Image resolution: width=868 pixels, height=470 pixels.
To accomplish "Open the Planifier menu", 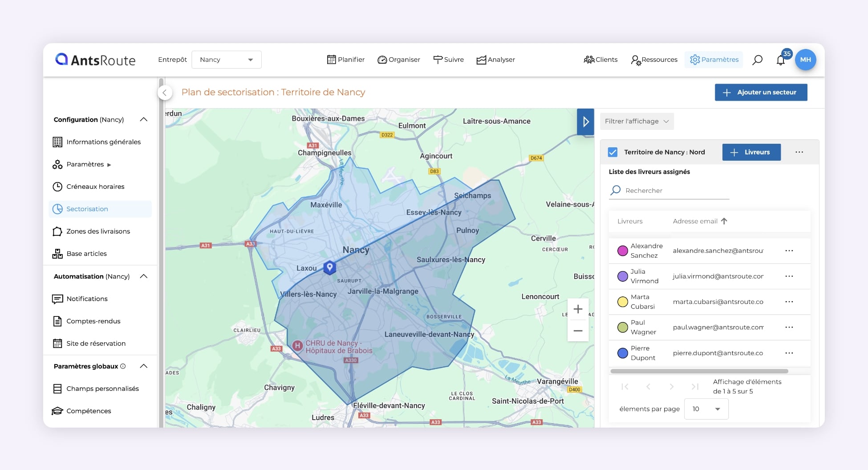I will click(345, 59).
